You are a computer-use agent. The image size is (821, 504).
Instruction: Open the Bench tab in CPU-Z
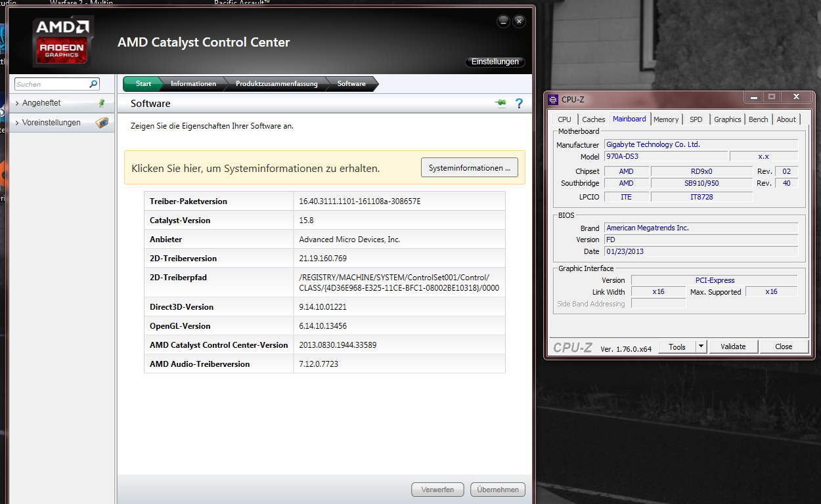pyautogui.click(x=759, y=119)
